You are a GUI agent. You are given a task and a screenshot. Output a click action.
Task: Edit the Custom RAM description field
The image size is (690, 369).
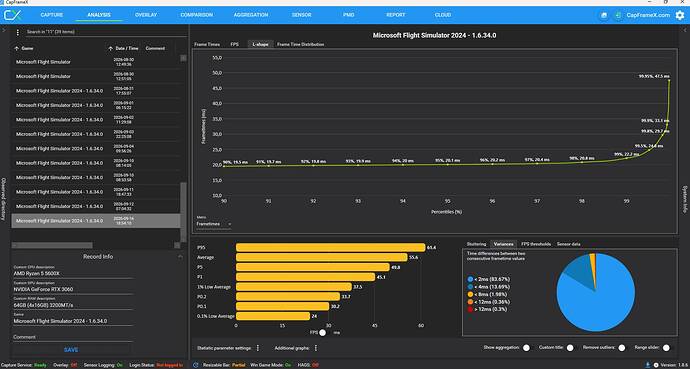73,305
